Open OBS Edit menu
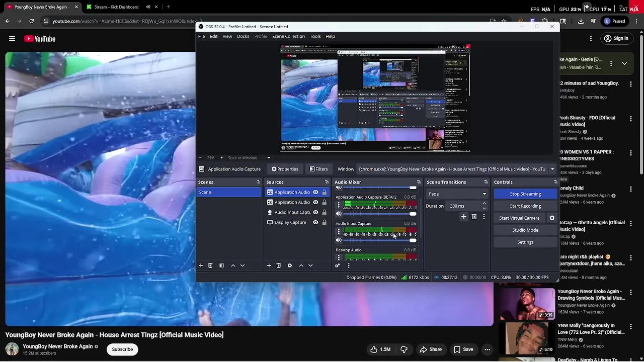The width and height of the screenshot is (644, 362). coord(214,36)
